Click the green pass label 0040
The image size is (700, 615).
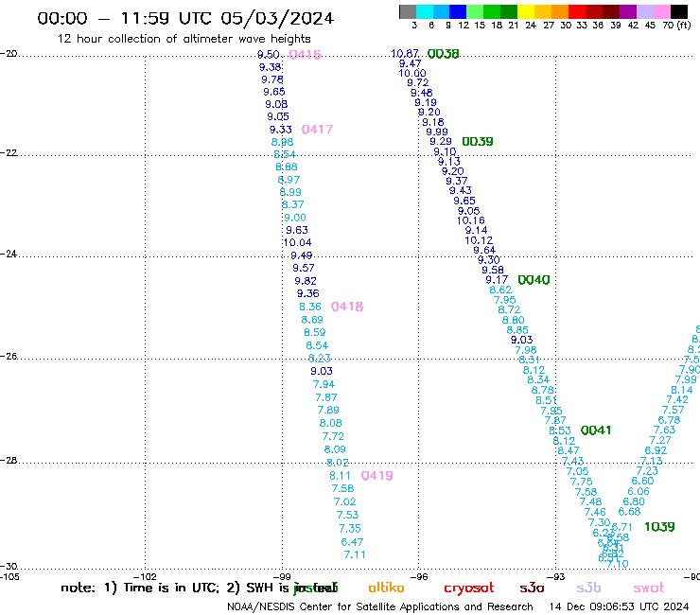click(x=534, y=280)
